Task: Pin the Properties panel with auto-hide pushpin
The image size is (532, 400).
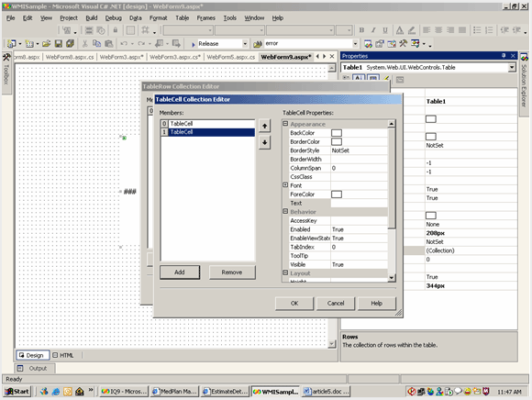Action: tap(504, 56)
